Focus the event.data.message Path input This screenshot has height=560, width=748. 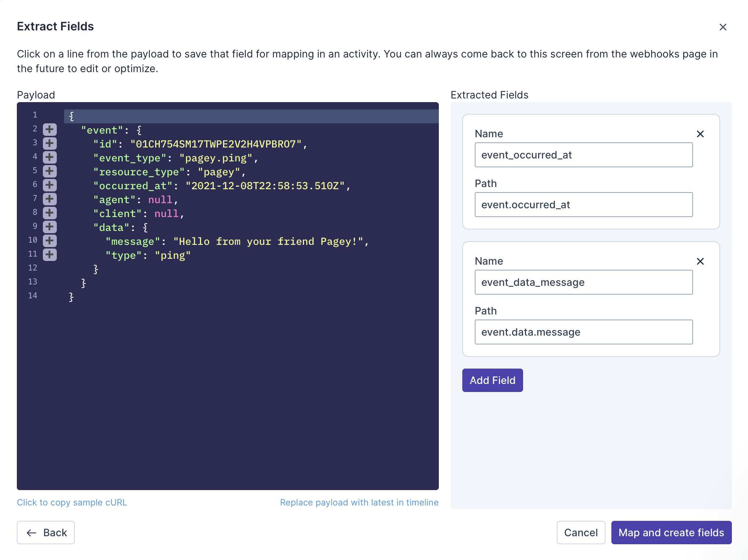tap(584, 332)
